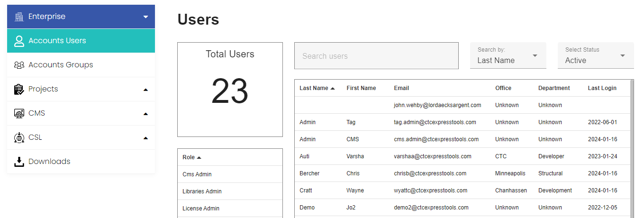Screen dimensions: 644x218
Task: Select the License Admin role
Action: click(x=201, y=209)
